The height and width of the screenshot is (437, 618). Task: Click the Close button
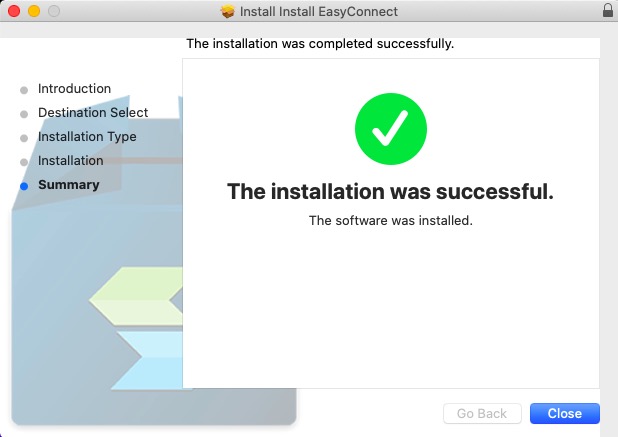point(564,413)
